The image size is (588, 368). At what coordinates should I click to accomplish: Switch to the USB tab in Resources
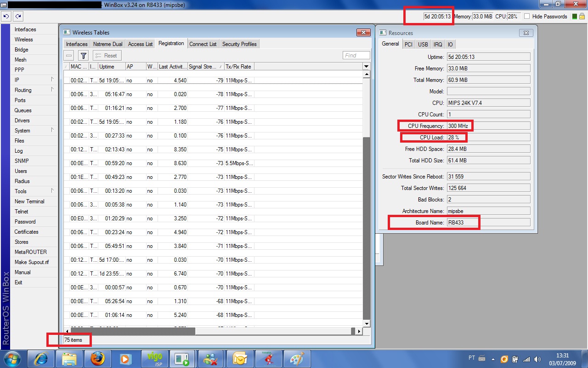click(x=423, y=45)
